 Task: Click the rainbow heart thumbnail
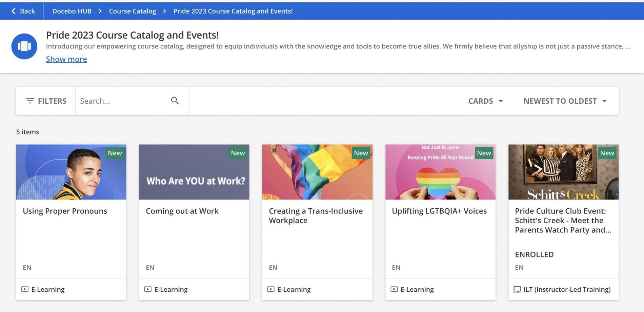coord(440,172)
